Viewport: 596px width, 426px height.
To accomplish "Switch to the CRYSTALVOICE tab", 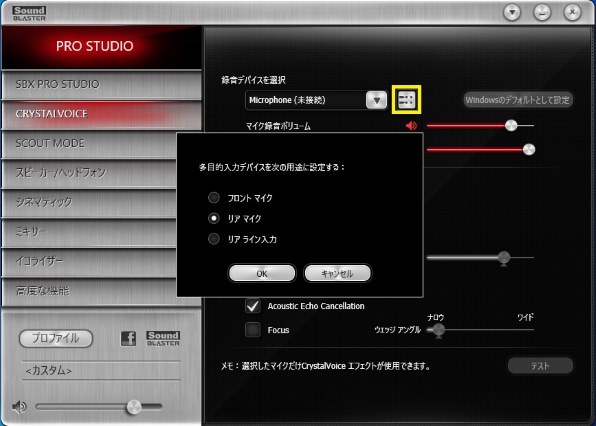I will tap(101, 114).
